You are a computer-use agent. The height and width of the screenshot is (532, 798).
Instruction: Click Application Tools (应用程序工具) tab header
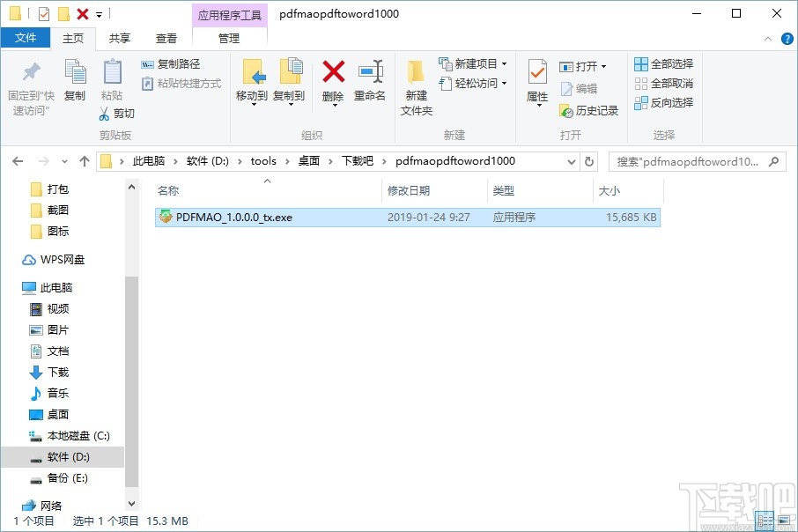pyautogui.click(x=230, y=15)
